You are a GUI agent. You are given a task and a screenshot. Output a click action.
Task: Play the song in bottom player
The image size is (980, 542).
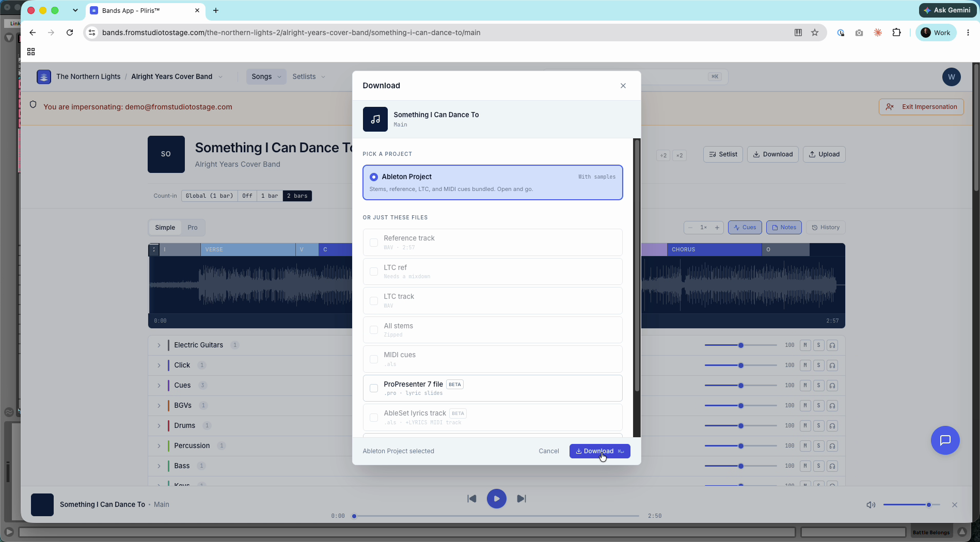pyautogui.click(x=496, y=499)
